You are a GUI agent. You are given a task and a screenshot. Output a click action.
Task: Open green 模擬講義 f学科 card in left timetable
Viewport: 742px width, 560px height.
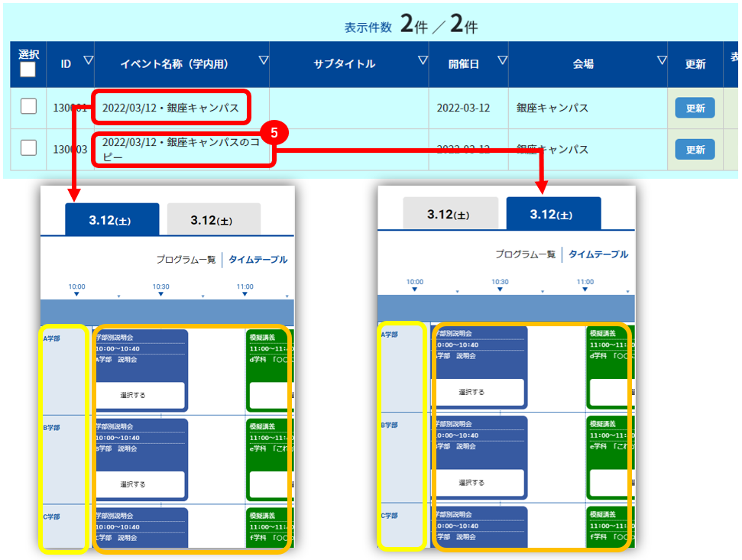point(270,528)
